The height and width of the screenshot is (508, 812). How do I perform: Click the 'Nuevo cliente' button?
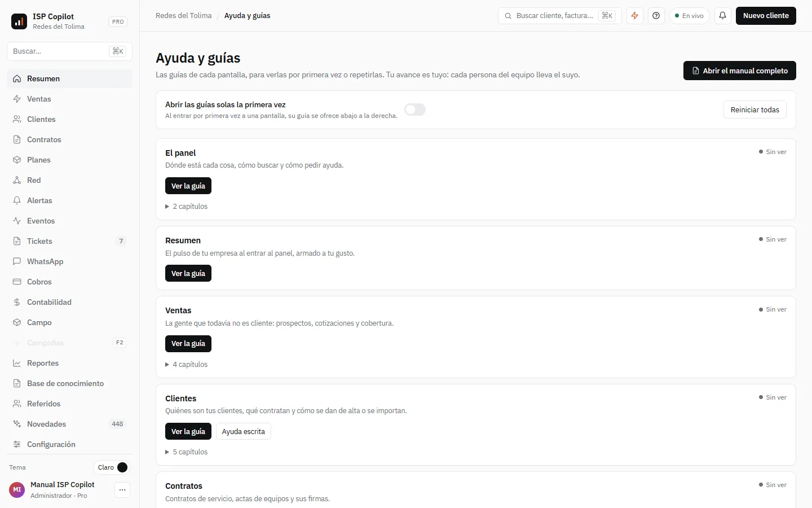click(766, 16)
